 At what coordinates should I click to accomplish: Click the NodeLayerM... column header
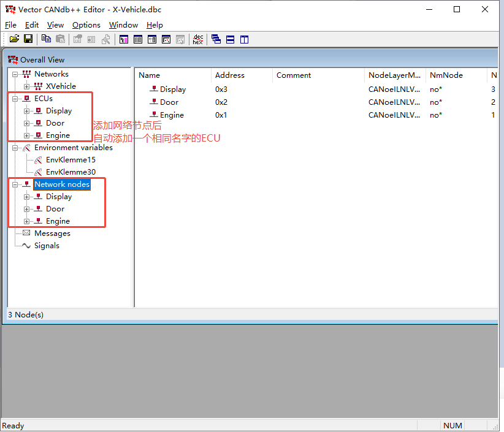coord(395,75)
